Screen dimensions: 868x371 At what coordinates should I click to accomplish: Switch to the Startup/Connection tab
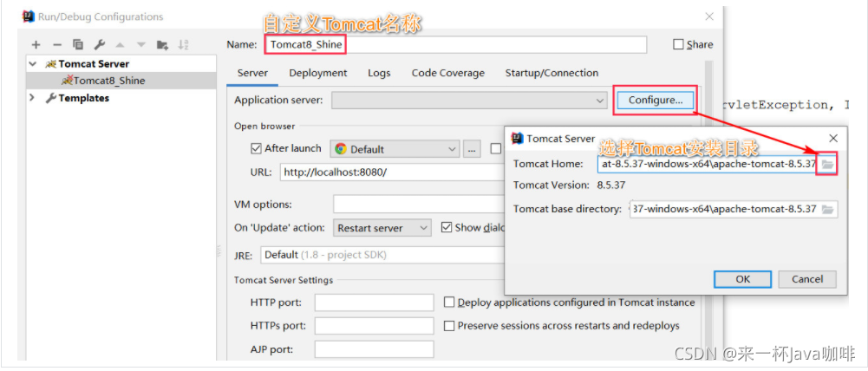[551, 73]
